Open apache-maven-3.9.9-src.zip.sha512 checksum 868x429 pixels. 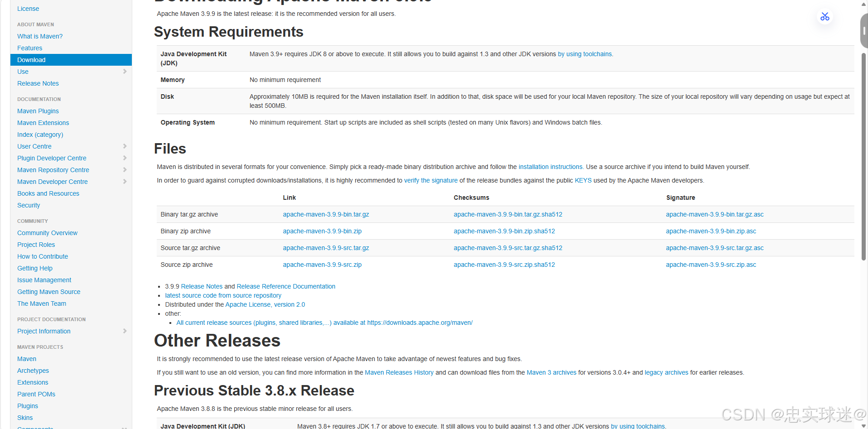[x=504, y=265]
